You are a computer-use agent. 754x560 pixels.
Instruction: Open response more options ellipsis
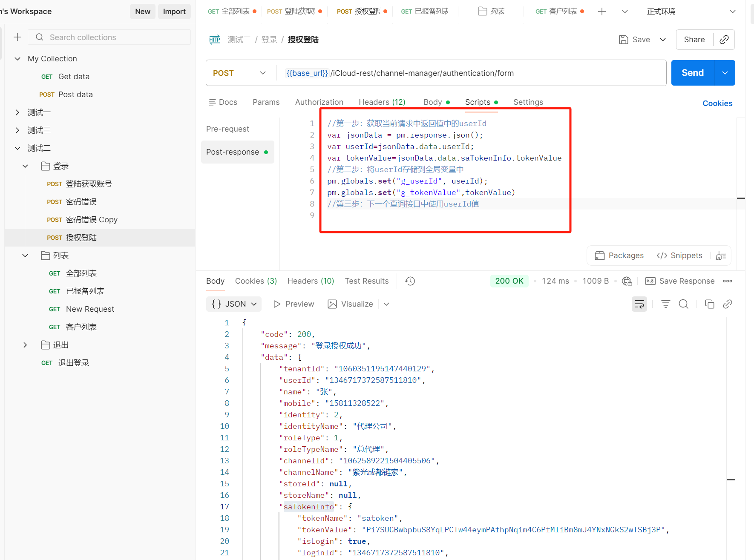pos(728,281)
